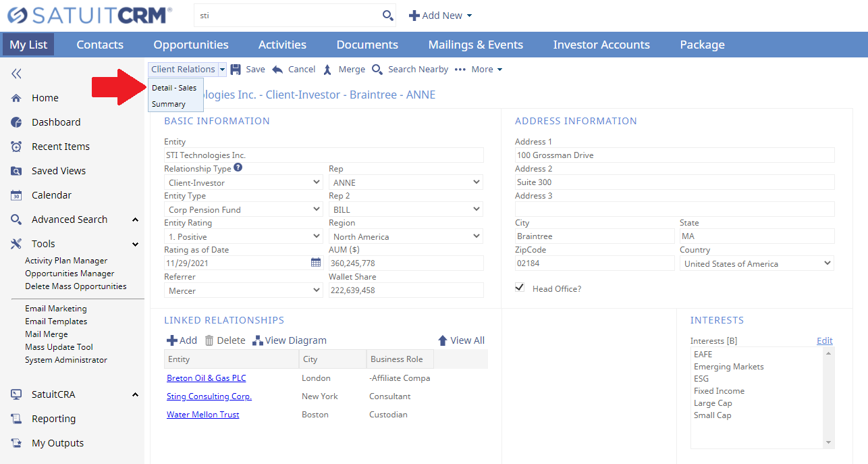Screen dimensions: 868x464
Task: Switch to the Activities tab
Action: point(282,45)
